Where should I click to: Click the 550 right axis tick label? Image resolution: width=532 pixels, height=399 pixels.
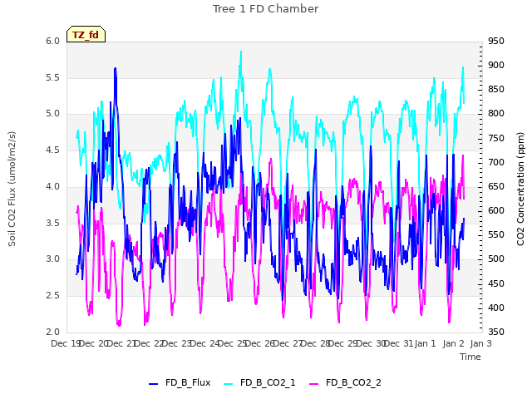pyautogui.click(x=496, y=234)
